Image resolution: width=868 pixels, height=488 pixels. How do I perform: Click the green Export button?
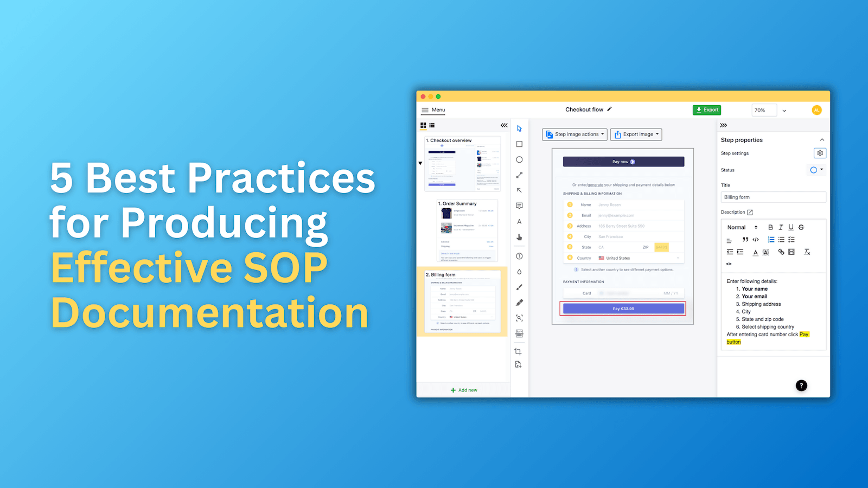click(707, 110)
